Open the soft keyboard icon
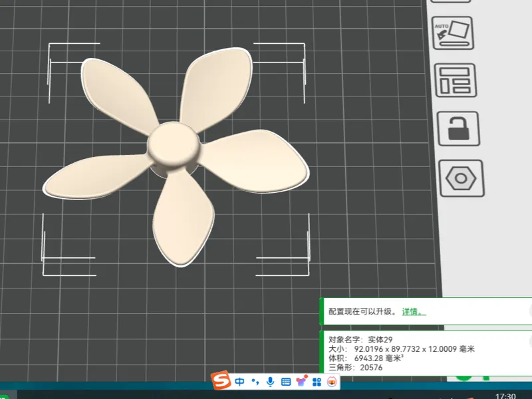 [286, 382]
